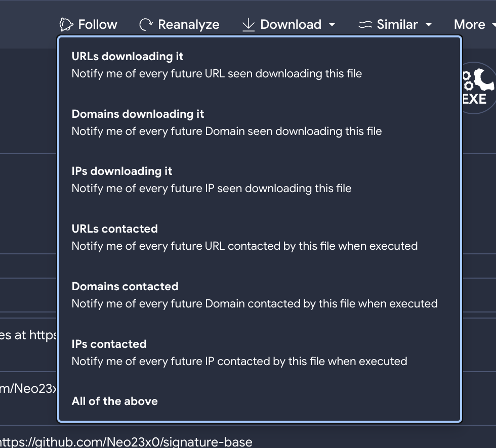The image size is (496, 448).
Task: Open the github.com/Neo23x0/signature-base link
Action: [x=127, y=442]
